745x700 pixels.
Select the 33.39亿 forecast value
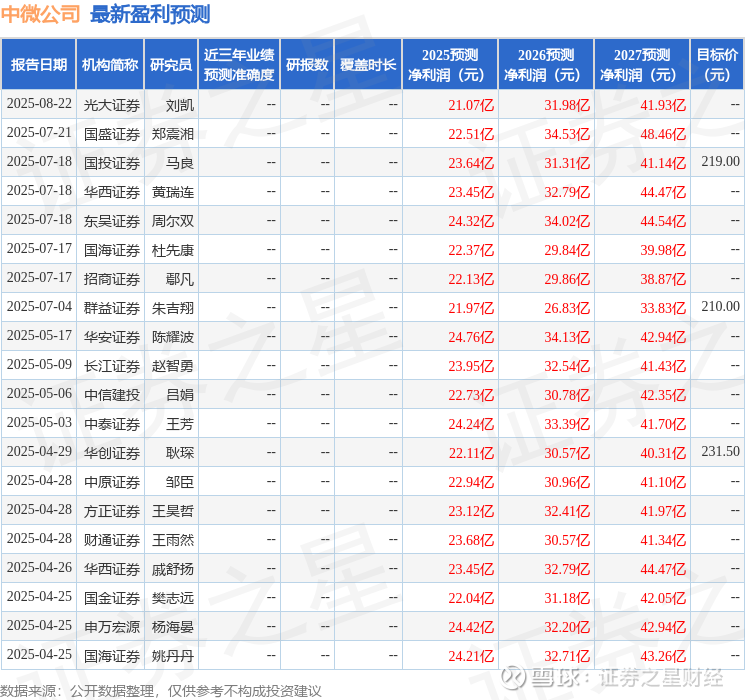pos(567,424)
